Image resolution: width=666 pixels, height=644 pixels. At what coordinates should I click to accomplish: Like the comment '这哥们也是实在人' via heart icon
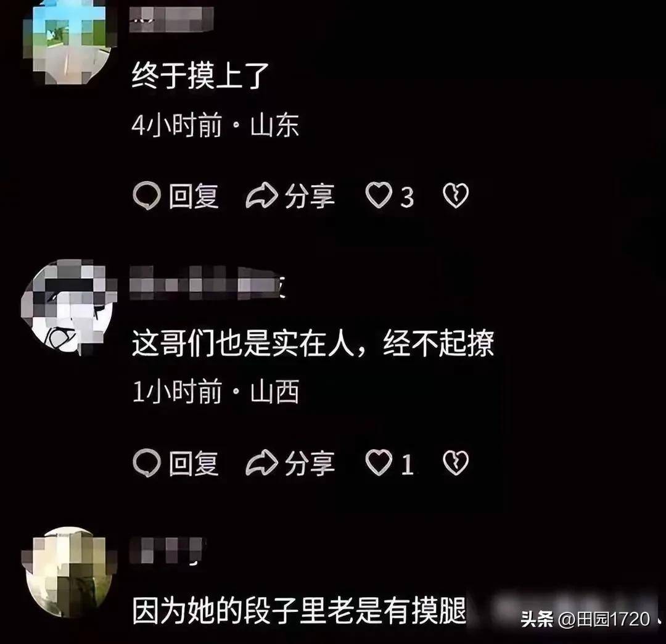coord(379,462)
